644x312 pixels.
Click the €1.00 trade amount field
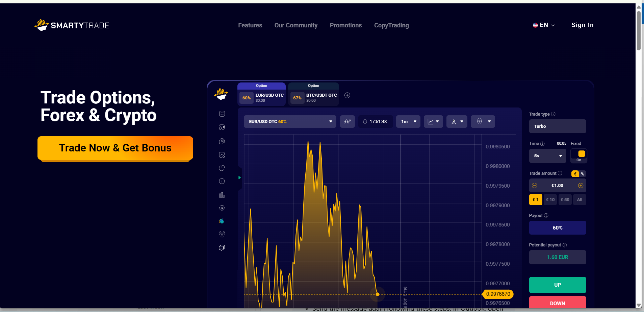pyautogui.click(x=557, y=185)
